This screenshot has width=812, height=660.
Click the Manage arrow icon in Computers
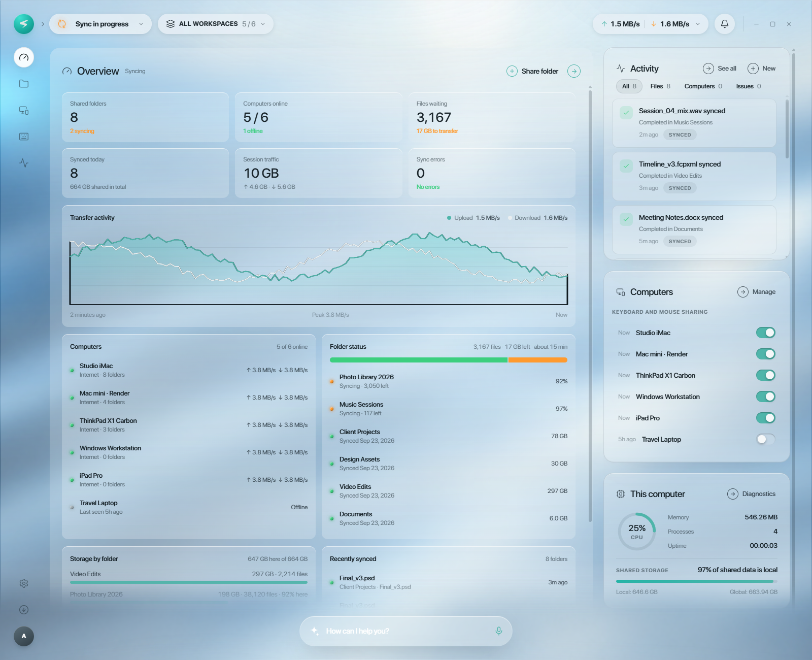pos(743,292)
